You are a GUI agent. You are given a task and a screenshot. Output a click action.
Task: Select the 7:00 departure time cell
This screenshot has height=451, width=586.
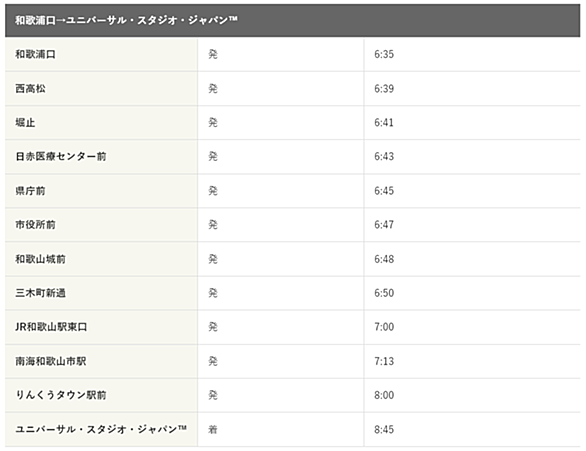pyautogui.click(x=472, y=327)
